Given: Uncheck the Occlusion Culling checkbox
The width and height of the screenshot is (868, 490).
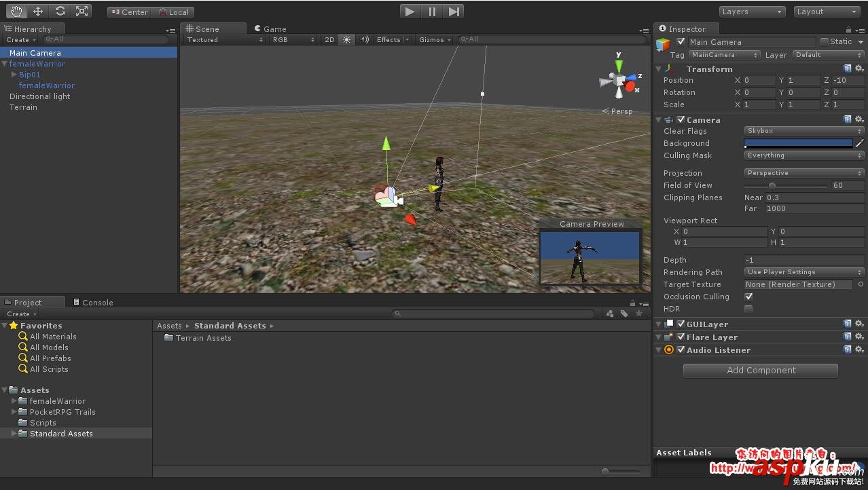Looking at the screenshot, I should pos(748,297).
